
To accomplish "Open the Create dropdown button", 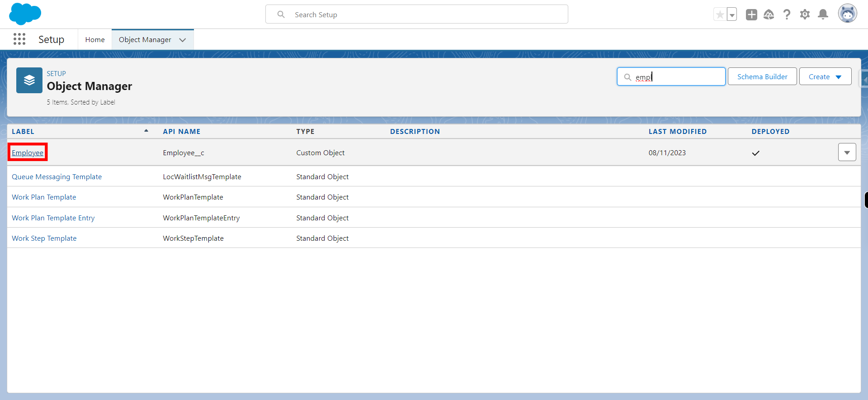I will (x=826, y=76).
